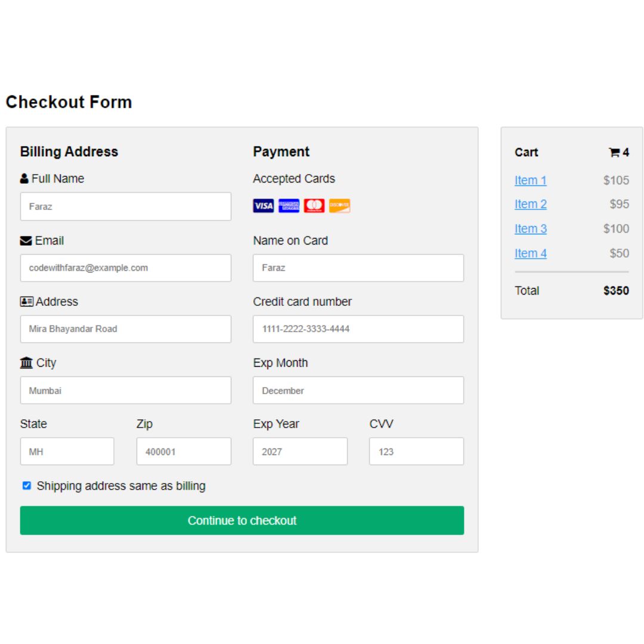
Task: Click the $350 total amount
Action: coord(616,291)
